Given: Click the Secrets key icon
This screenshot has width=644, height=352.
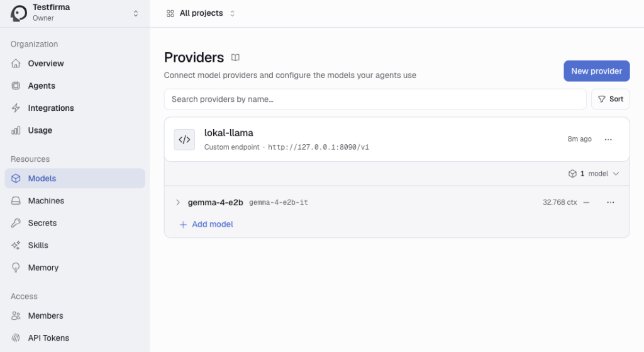Looking at the screenshot, I should [x=16, y=223].
